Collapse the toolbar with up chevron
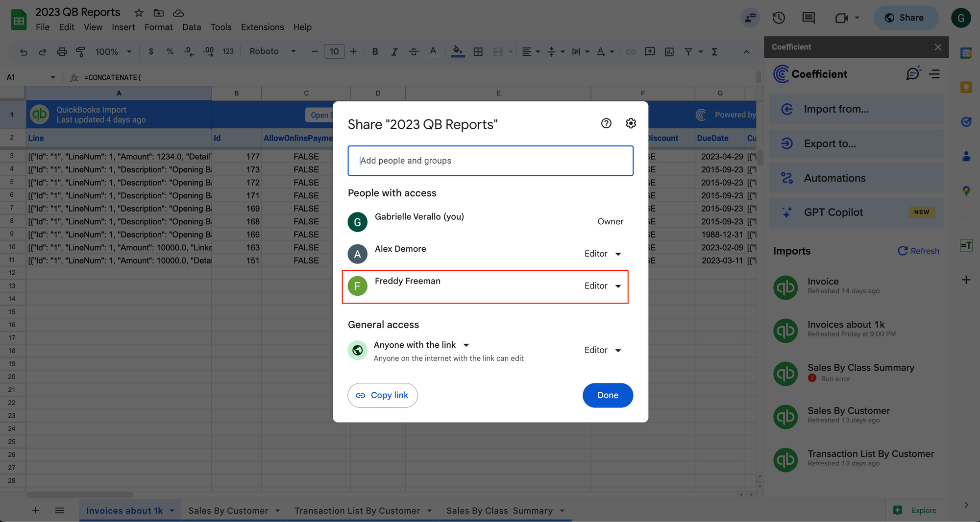Image resolution: width=980 pixels, height=522 pixels. pos(746,52)
